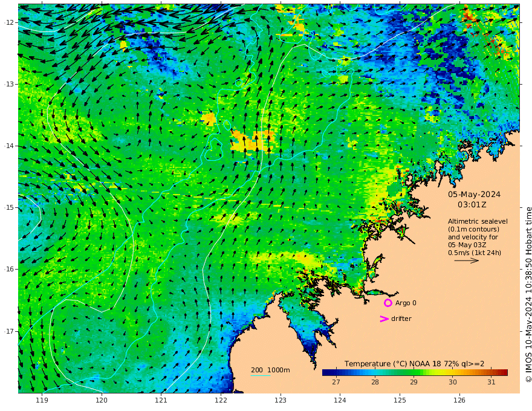Screen dimensions: 532x411
Task: Click the 'Temperature (°C) NOAA 18' title
Action: pyautogui.click(x=392, y=364)
